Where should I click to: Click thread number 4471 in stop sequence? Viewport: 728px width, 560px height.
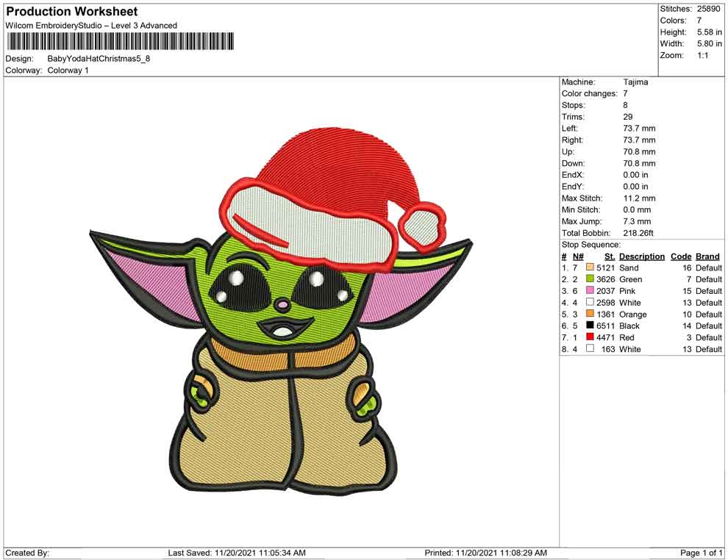[x=605, y=337]
